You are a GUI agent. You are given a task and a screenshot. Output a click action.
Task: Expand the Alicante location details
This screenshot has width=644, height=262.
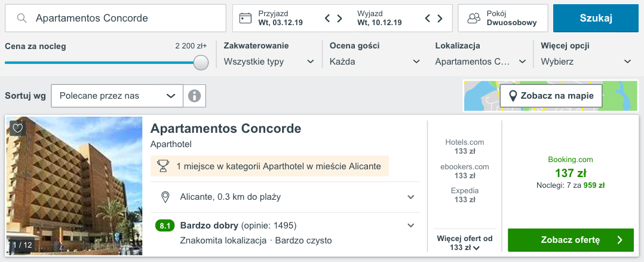tap(411, 197)
